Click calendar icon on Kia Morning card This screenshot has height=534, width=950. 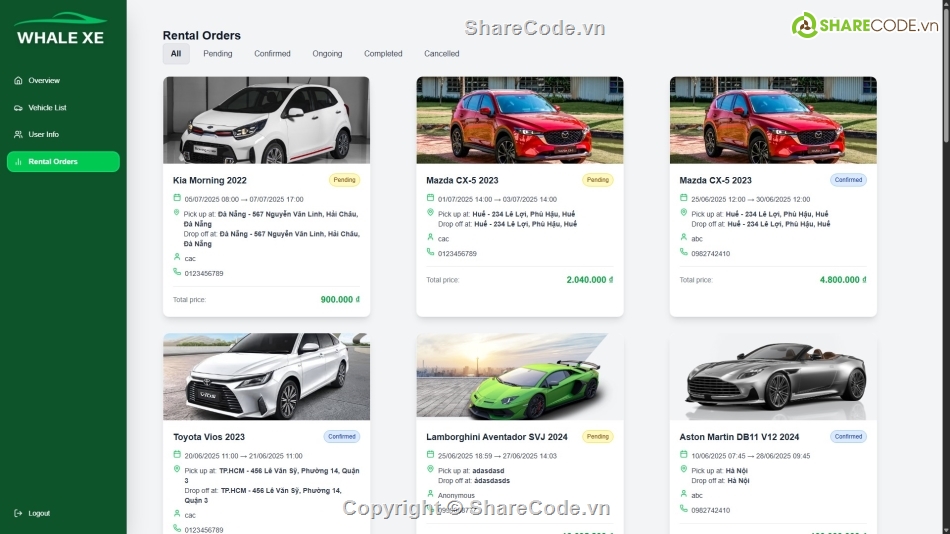click(177, 198)
